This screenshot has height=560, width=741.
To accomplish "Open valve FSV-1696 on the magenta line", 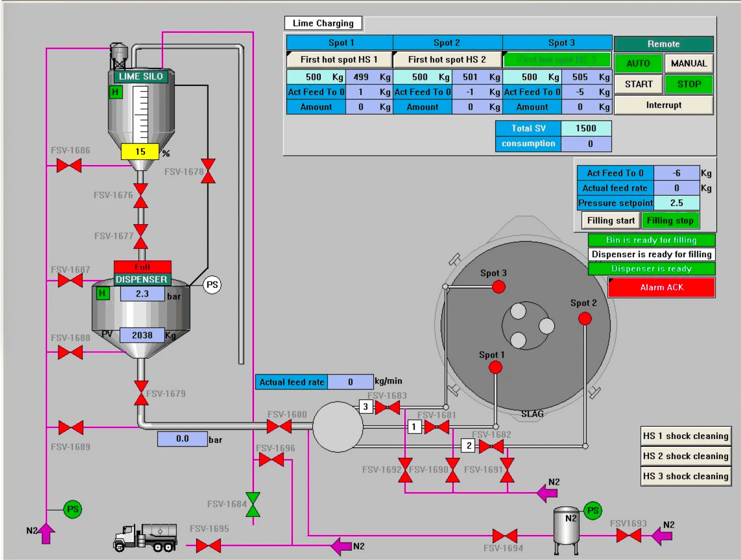I will coord(271,460).
